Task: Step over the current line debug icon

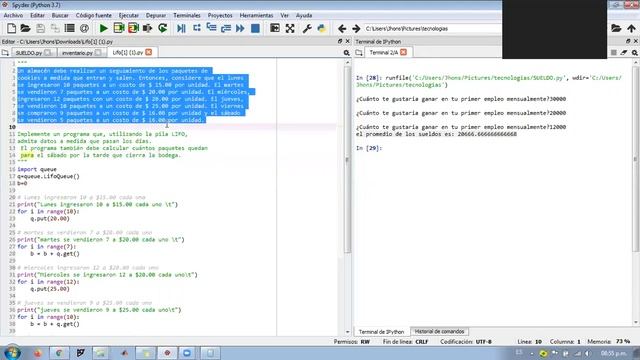Action: tap(197, 28)
